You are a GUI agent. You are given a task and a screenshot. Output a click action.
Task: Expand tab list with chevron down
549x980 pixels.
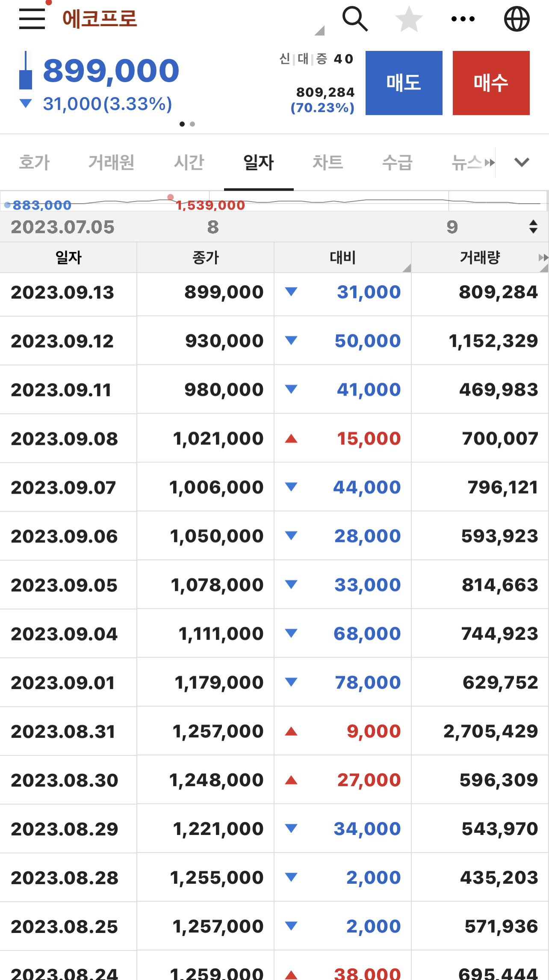point(522,163)
